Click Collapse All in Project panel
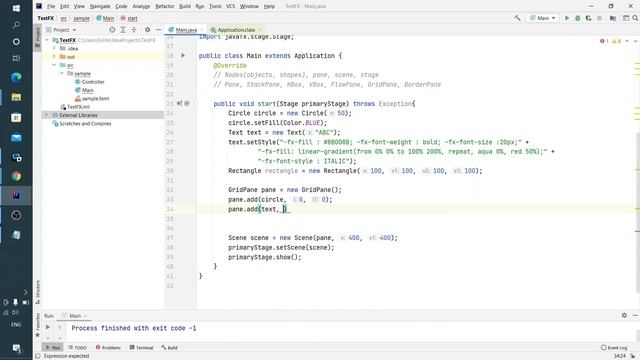 coord(134,30)
